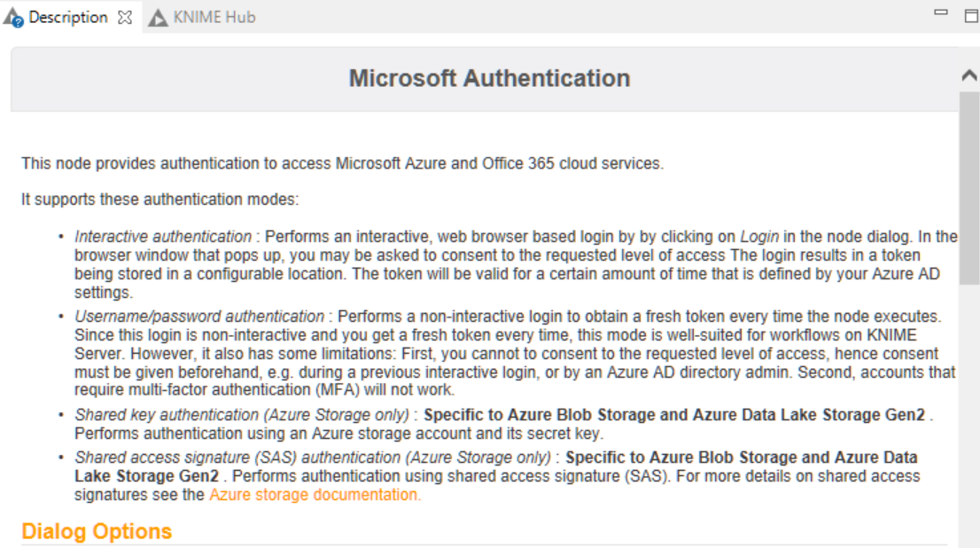Close the Description tab with its X icon
Screen dimensions: 980x548
(x=125, y=18)
